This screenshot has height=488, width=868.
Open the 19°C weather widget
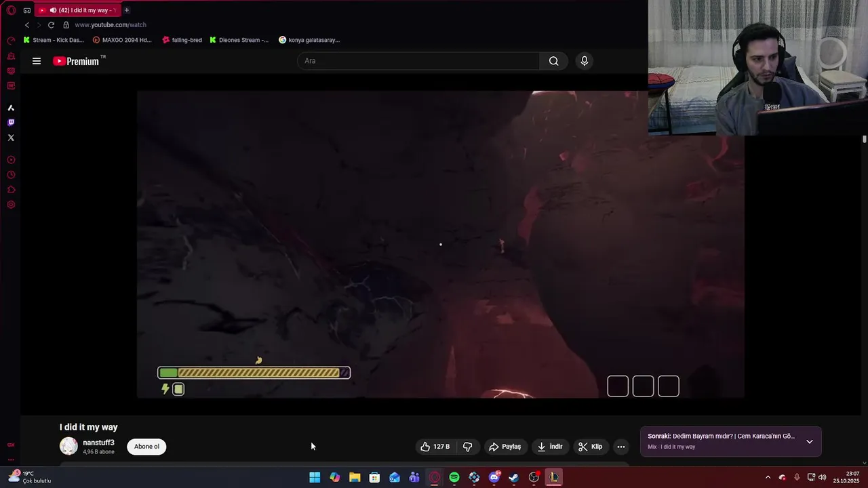click(29, 477)
